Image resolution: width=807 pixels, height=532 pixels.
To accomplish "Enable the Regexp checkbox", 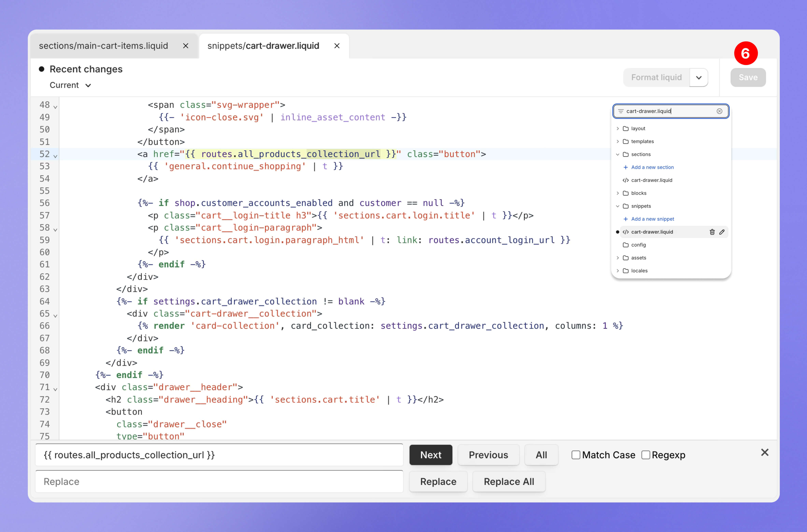I will click(x=646, y=455).
